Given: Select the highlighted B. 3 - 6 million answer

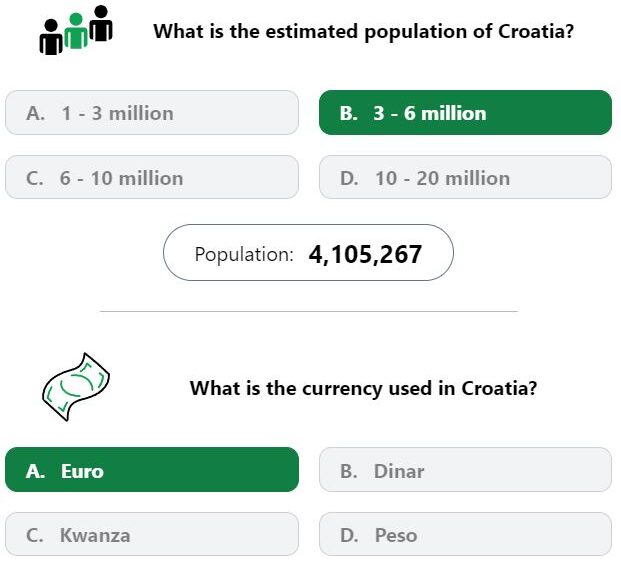Looking at the screenshot, I should pos(465,113).
